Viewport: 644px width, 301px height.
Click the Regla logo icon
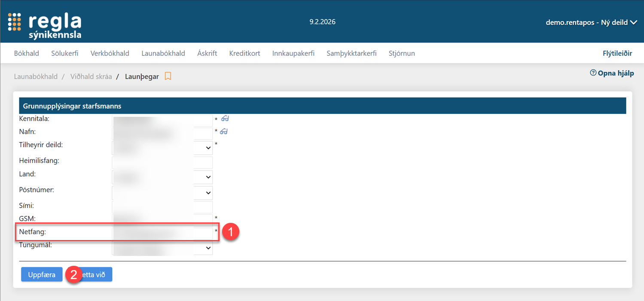tap(15, 22)
